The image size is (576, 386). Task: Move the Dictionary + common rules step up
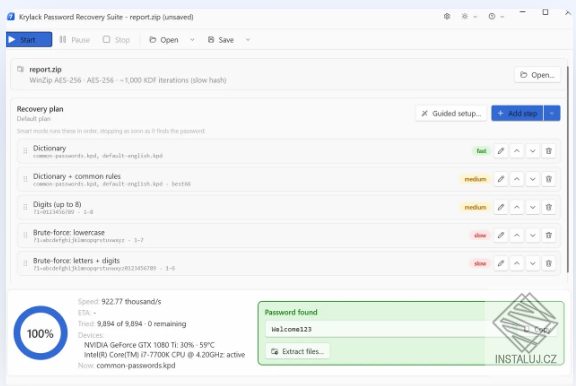(x=517, y=179)
